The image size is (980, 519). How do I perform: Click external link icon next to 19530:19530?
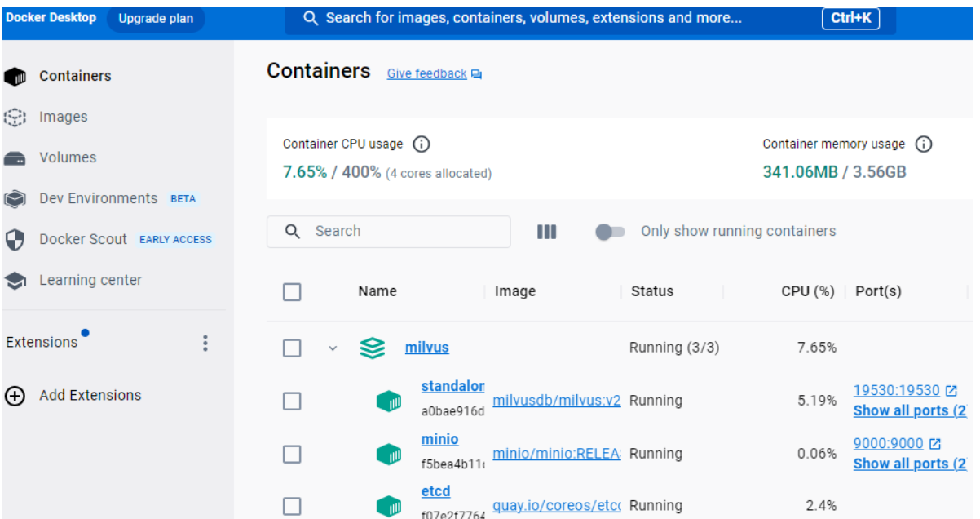pyautogui.click(x=951, y=391)
